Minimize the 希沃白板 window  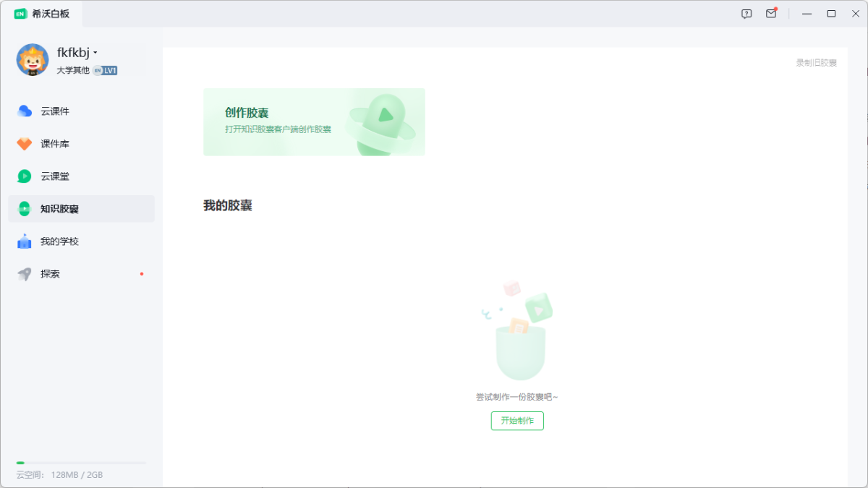coord(807,14)
